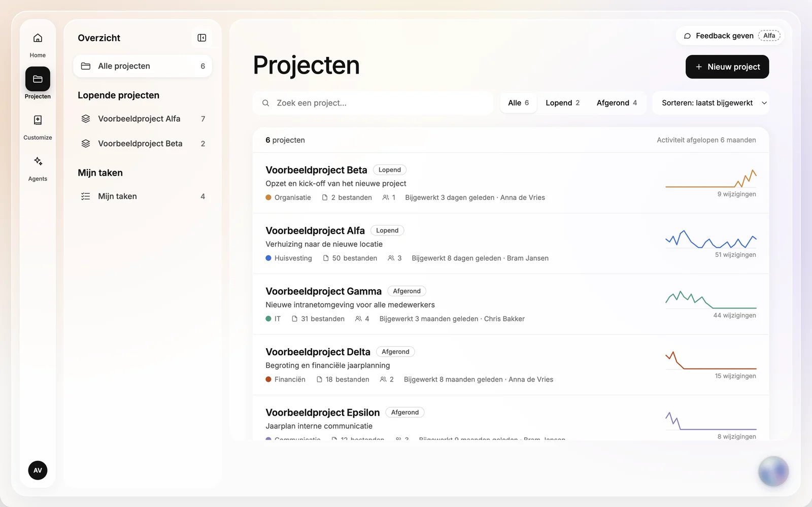Open Voorbeeldproject Alfa in the sidebar
The height and width of the screenshot is (507, 812).
click(143, 119)
